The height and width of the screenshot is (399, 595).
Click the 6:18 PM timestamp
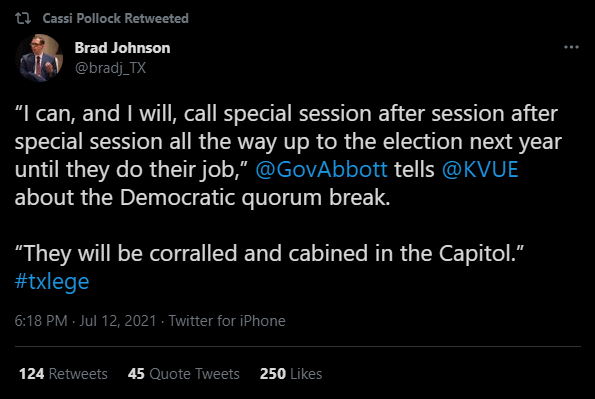(41, 321)
